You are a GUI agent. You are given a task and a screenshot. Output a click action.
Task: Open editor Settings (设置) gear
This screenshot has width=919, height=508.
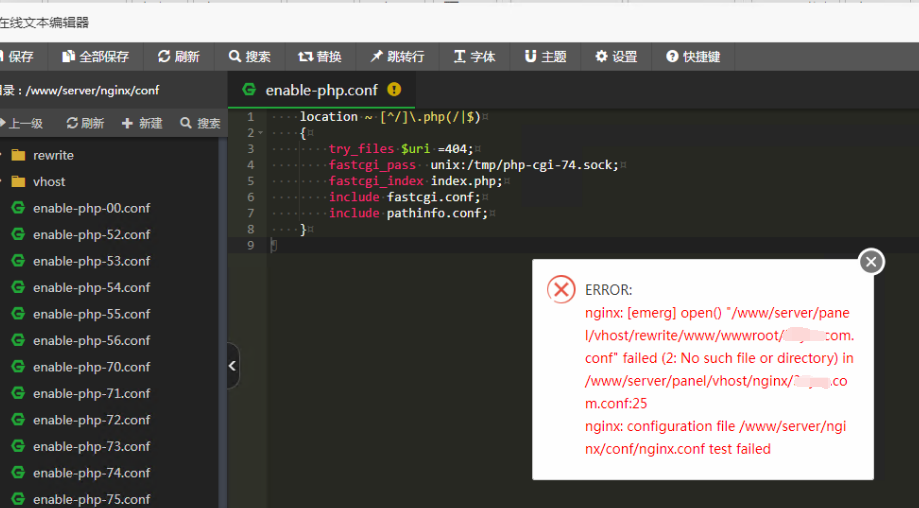616,57
